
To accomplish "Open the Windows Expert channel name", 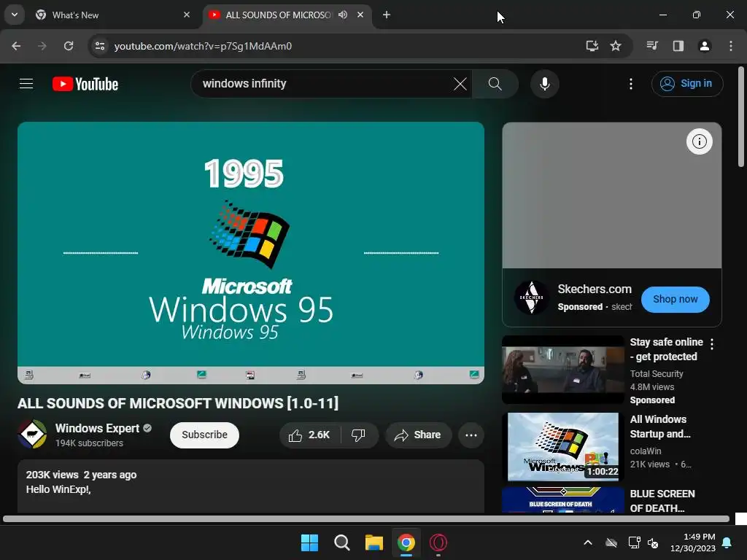I will [97, 428].
